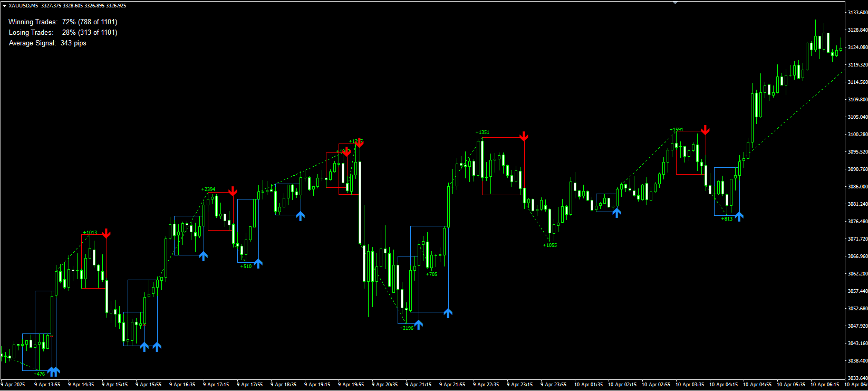The width and height of the screenshot is (868, 391).
Task: Select the +1013 pips result label
Action: tap(90, 233)
